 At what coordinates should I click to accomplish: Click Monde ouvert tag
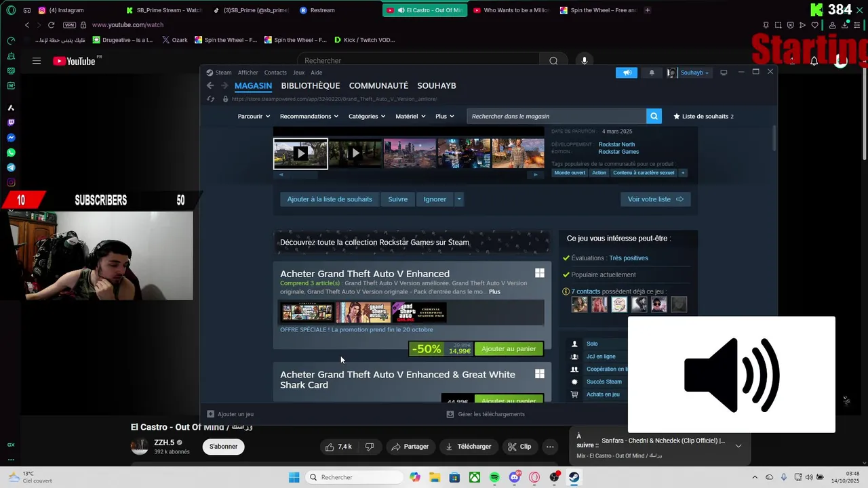pyautogui.click(x=570, y=173)
